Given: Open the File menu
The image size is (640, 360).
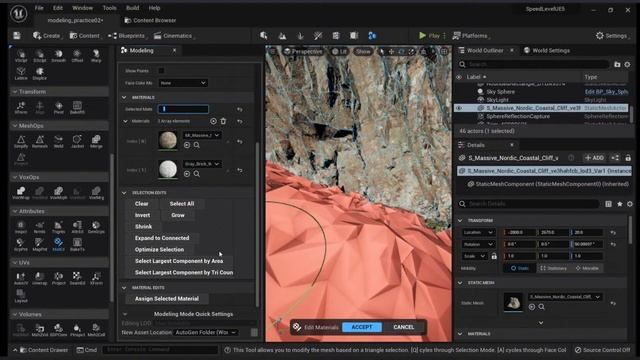Looking at the screenshot, I should pos(39,8).
